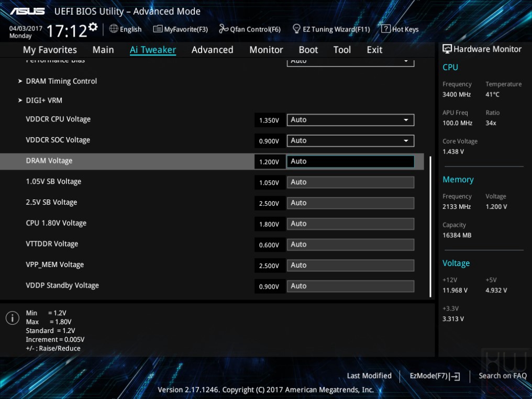Click the CPU Temperature 41°C value
Viewport: 532px width, 399px height.
tap(493, 95)
